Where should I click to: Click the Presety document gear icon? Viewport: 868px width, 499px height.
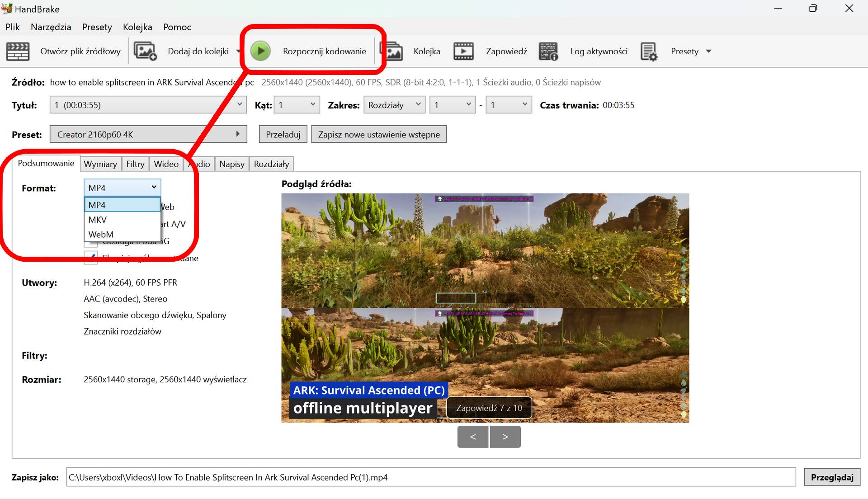pyautogui.click(x=649, y=51)
